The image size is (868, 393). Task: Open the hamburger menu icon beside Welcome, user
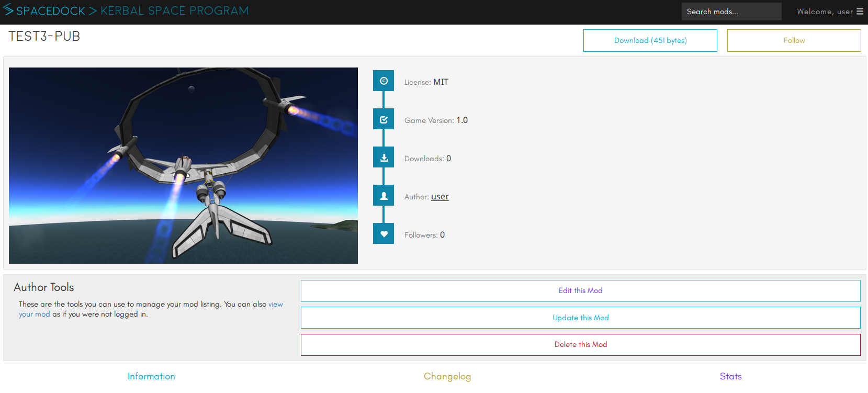[x=860, y=12]
